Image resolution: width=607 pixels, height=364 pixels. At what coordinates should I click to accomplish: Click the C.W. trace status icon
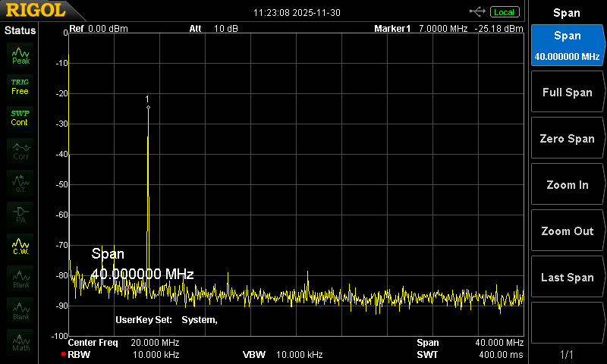tap(20, 246)
